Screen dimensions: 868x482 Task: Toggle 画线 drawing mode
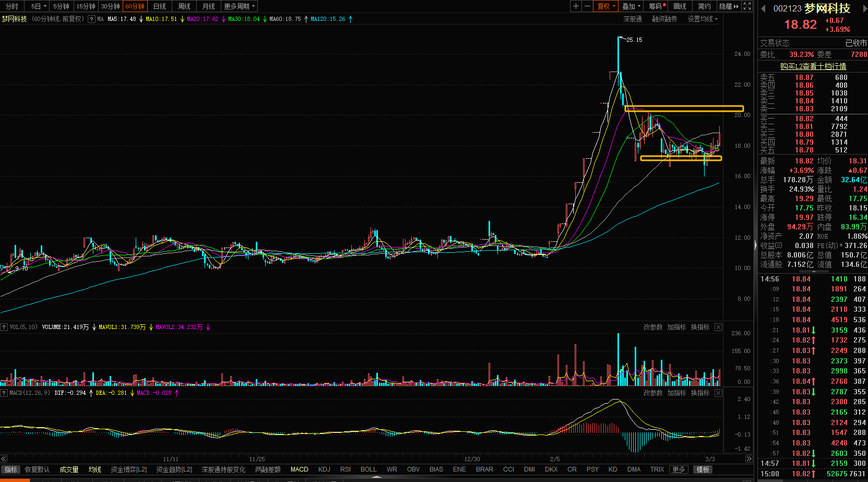680,6
